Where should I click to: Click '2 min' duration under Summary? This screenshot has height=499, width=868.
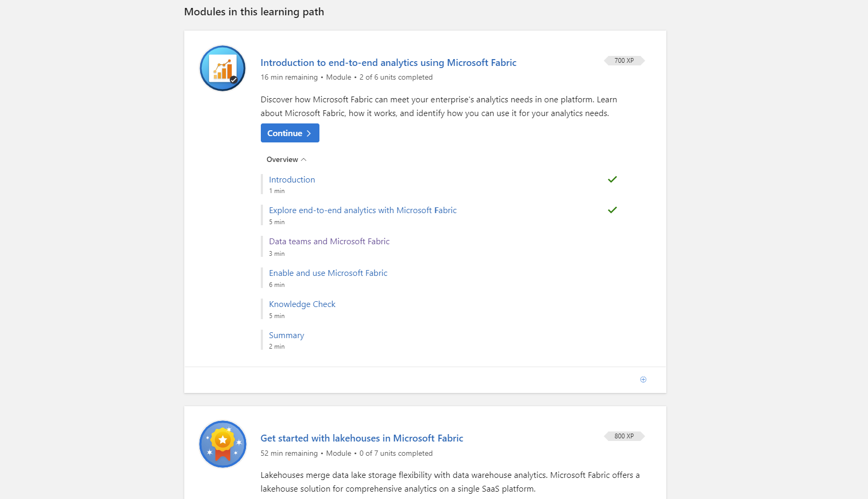point(277,347)
